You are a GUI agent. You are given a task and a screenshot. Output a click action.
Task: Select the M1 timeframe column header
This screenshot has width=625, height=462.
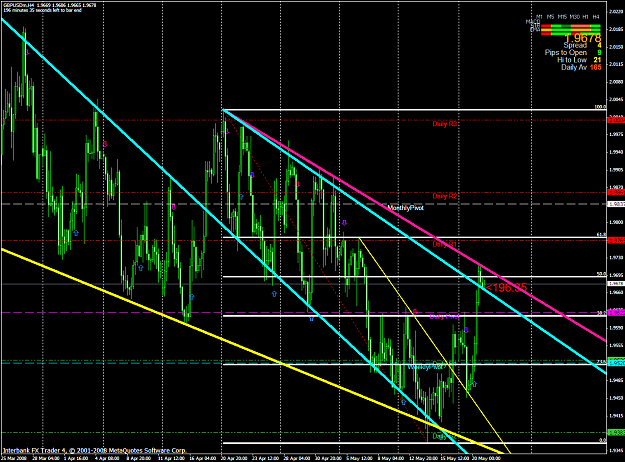[x=539, y=17]
